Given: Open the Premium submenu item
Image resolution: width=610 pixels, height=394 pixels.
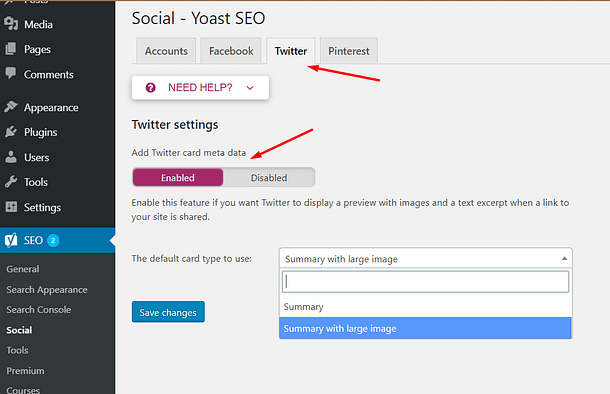Looking at the screenshot, I should click(x=25, y=370).
